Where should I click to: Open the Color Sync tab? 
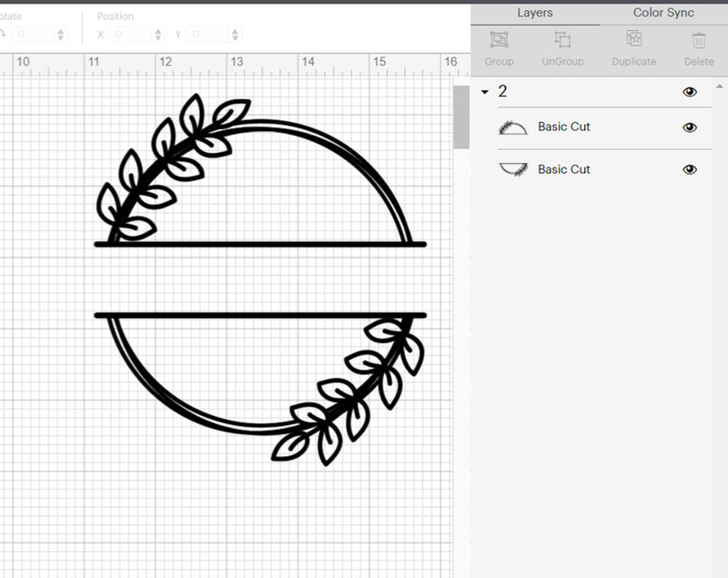point(663,13)
